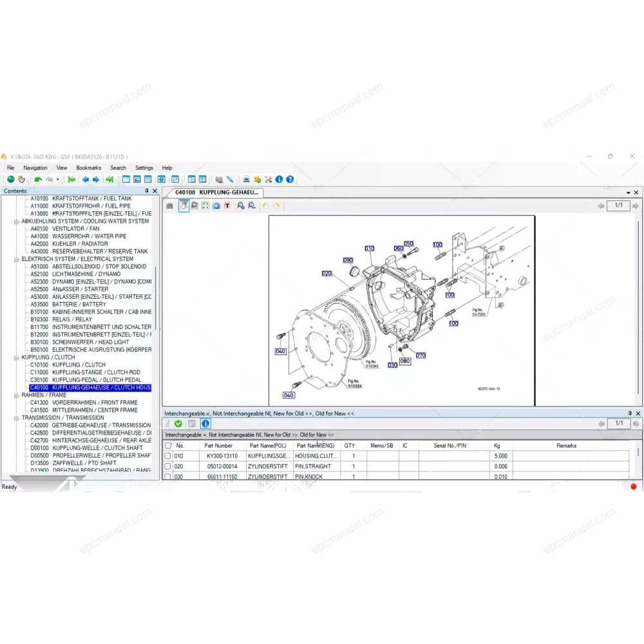Open help with blue question mark icon
The image size is (644, 644).
pyautogui.click(x=290, y=179)
